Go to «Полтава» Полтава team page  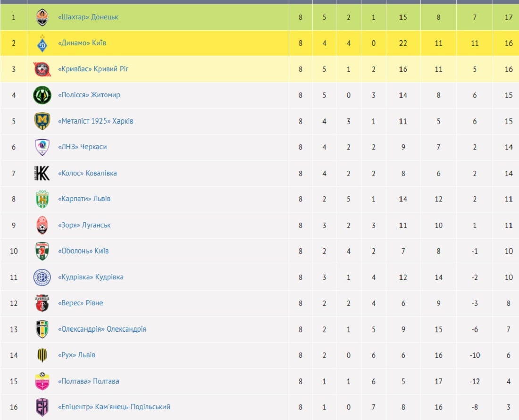[x=88, y=381]
